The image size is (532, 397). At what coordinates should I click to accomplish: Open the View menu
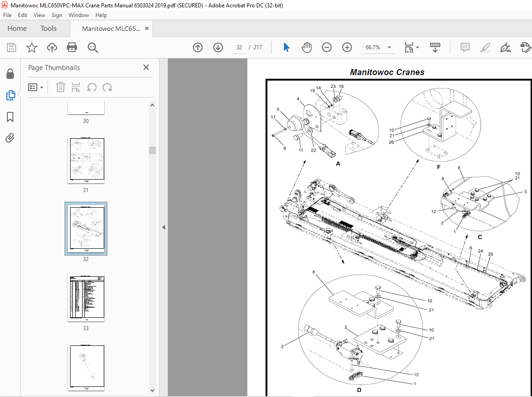point(39,15)
